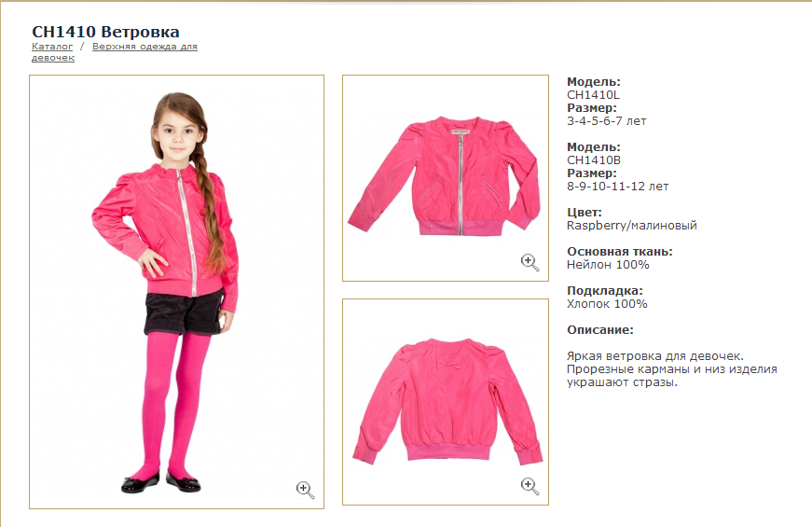Click the description paragraph about Яркая ветровка
The width and height of the screenshot is (812, 527).
(x=671, y=369)
